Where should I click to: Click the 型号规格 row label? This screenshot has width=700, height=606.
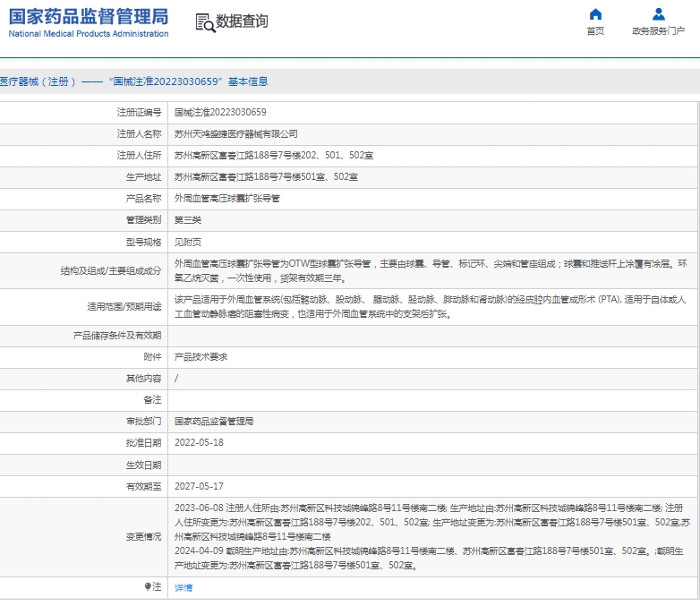pos(143,242)
